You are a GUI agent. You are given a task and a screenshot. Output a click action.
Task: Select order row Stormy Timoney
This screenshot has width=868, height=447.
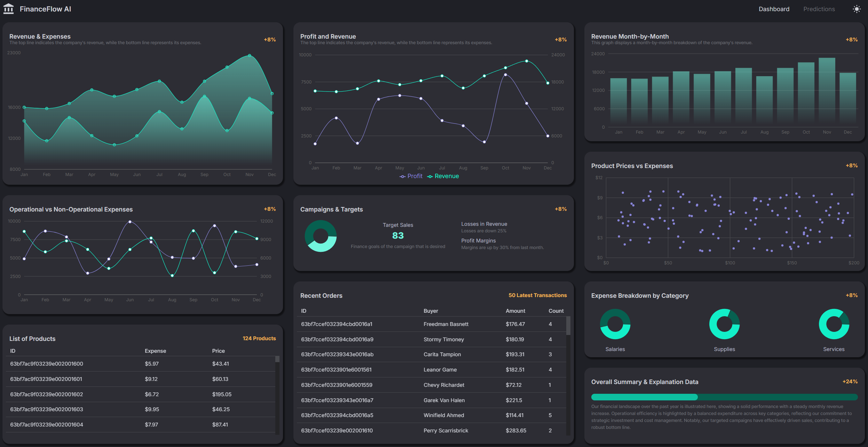tap(431, 340)
